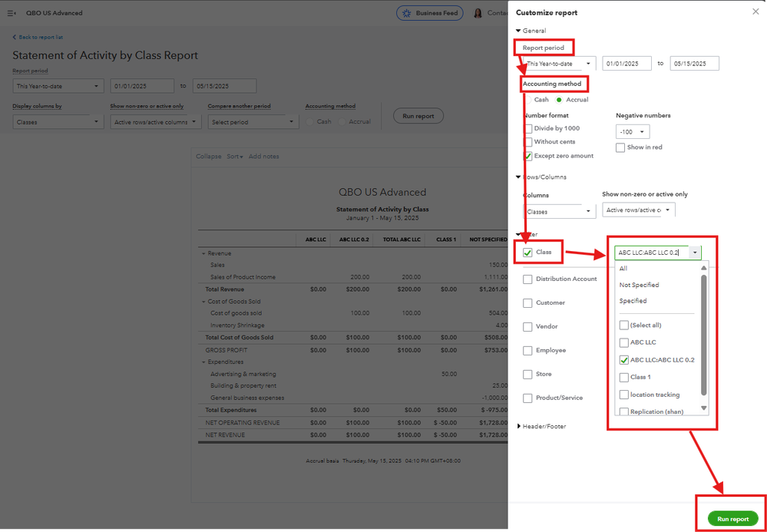Viewport: 767px width, 532px height.
Task: Click Collapse in report toolbar
Action: pyautogui.click(x=209, y=157)
